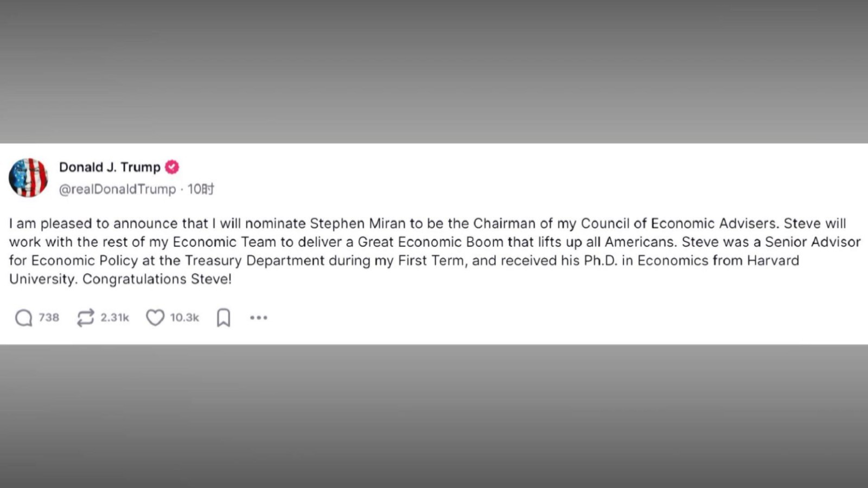Click the words Council of Economic Advisers
Screen dimensions: 868x488
[678, 223]
